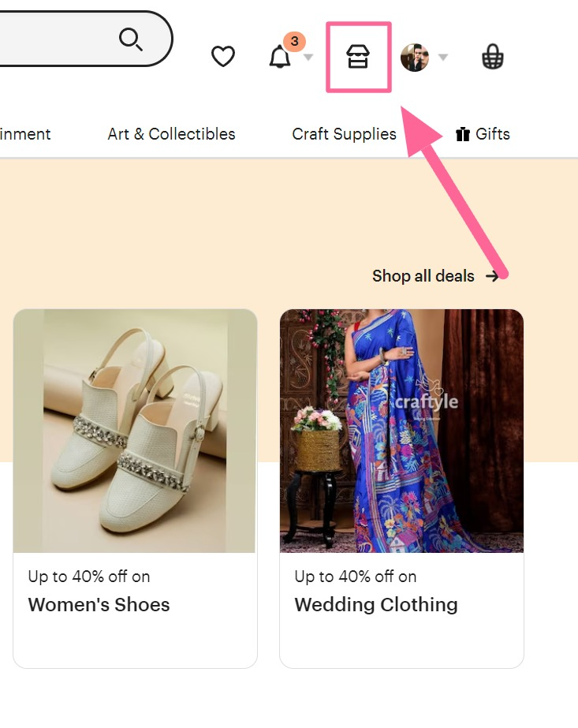This screenshot has height=728, width=578.
Task: Click the white heeled shoes image
Action: click(135, 431)
